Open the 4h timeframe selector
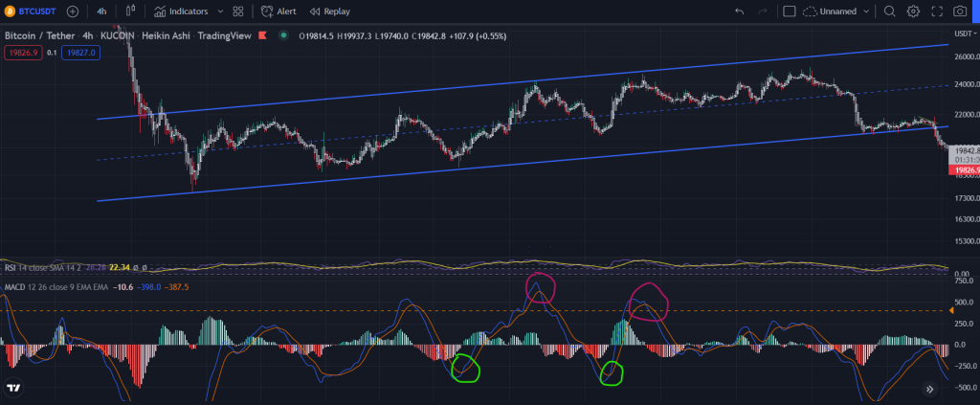 tap(101, 11)
